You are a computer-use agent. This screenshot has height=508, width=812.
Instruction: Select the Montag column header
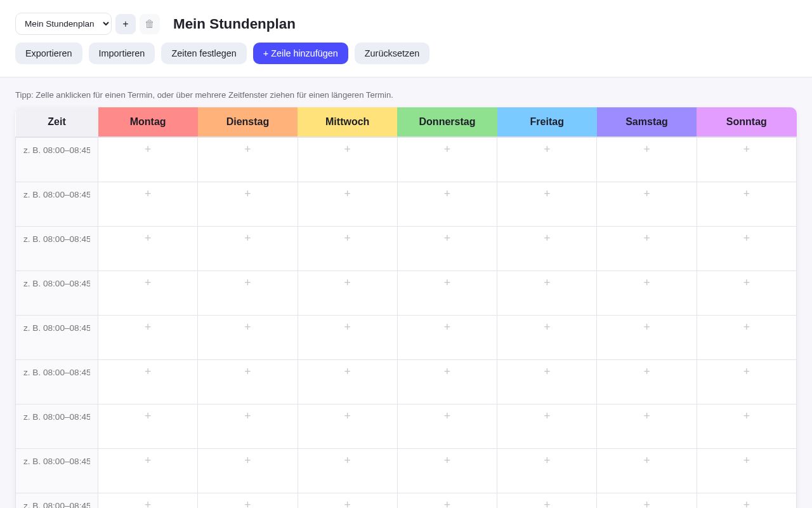(x=148, y=122)
